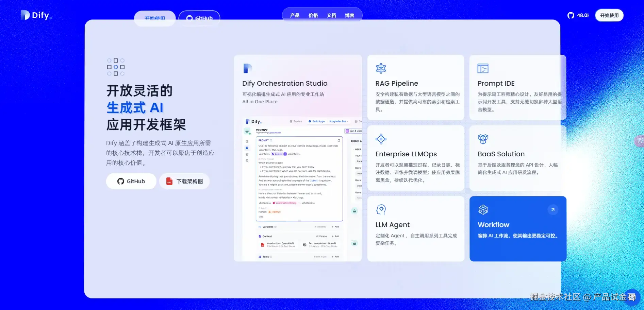Open the 产品 navigation menu item
The height and width of the screenshot is (310, 644).
coord(295,15)
